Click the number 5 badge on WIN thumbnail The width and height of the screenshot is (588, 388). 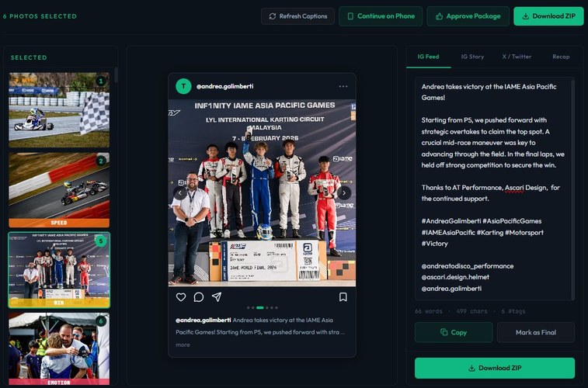[x=100, y=241]
